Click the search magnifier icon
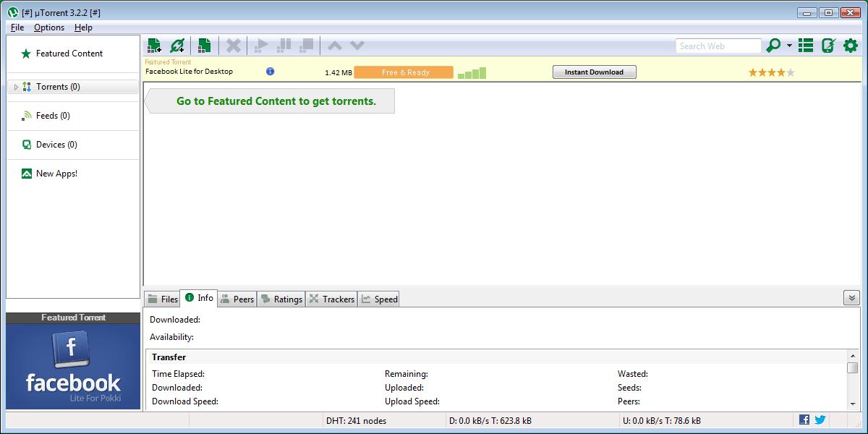 click(773, 46)
